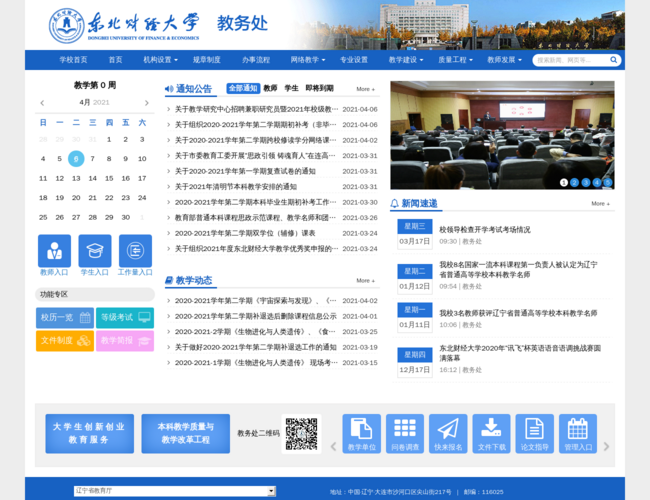Image resolution: width=650 pixels, height=500 pixels.
Task: Open news 东北财经大学2020年讯飞杯英语语音语调挑战赛
Action: pyautogui.click(x=520, y=353)
